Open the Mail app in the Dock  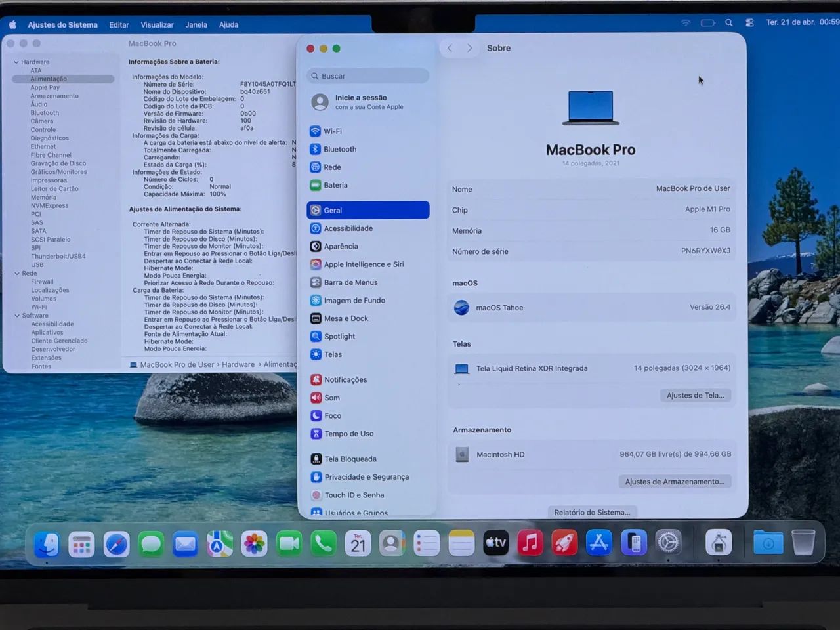coord(185,543)
